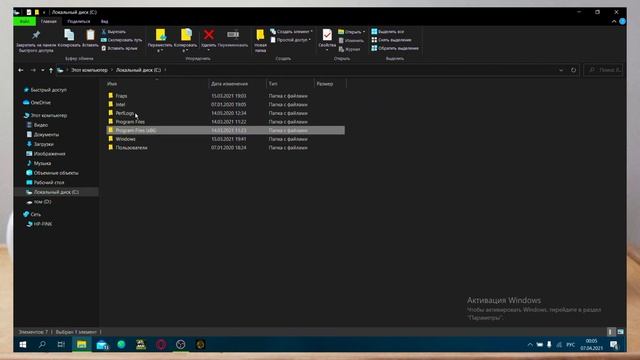Expand the address bar history dropdown
Screen dimensions: 640x360
(561, 70)
